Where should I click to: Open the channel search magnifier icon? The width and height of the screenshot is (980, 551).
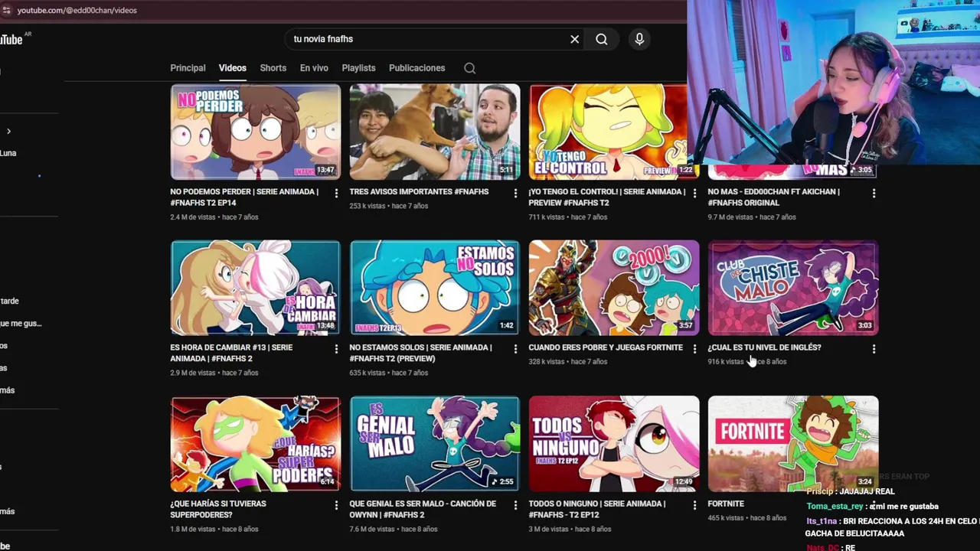point(470,68)
